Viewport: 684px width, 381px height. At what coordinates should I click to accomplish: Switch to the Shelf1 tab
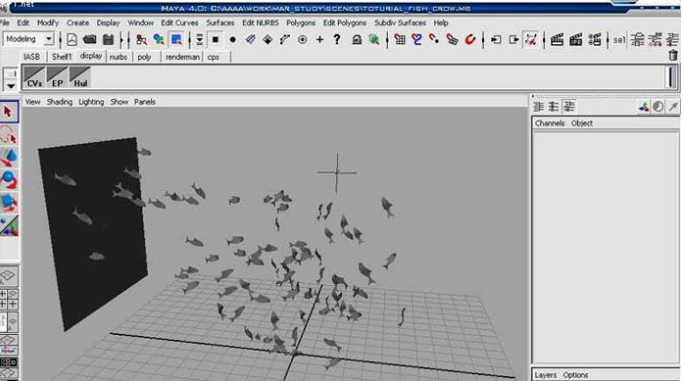62,57
